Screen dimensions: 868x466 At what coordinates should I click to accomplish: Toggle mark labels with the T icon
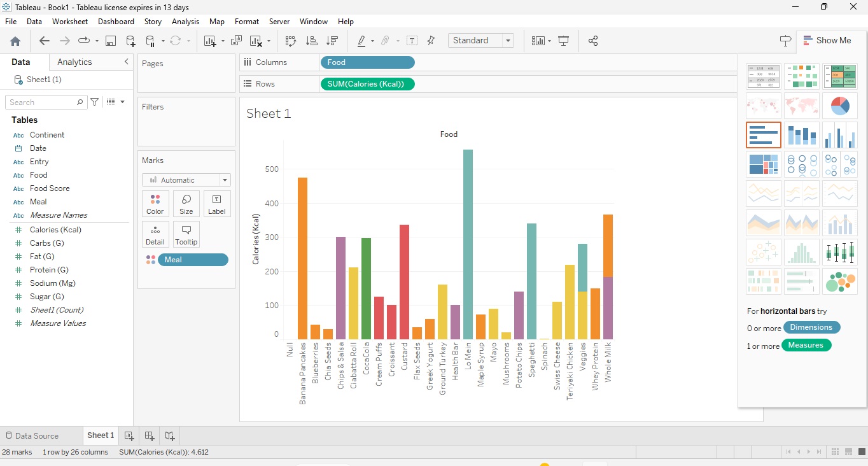tap(412, 41)
